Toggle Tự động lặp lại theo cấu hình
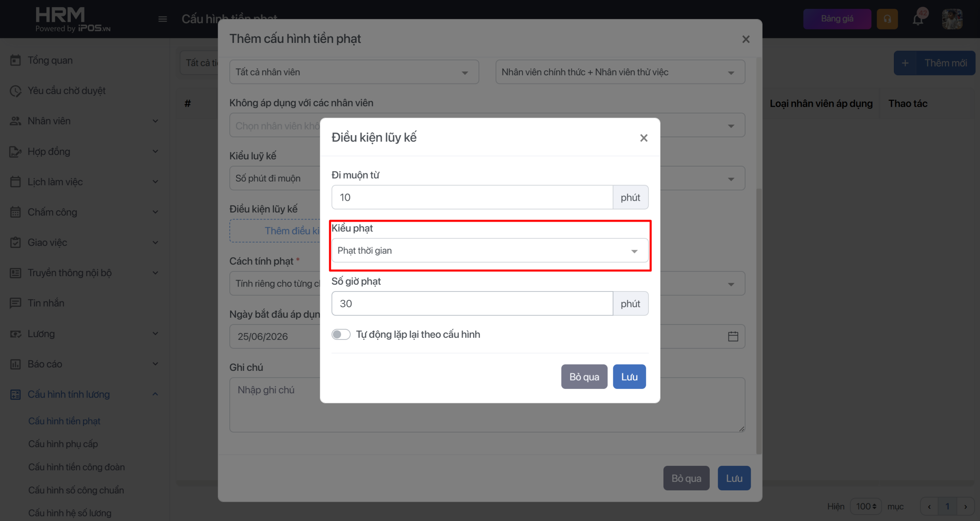The height and width of the screenshot is (521, 980). pos(341,334)
